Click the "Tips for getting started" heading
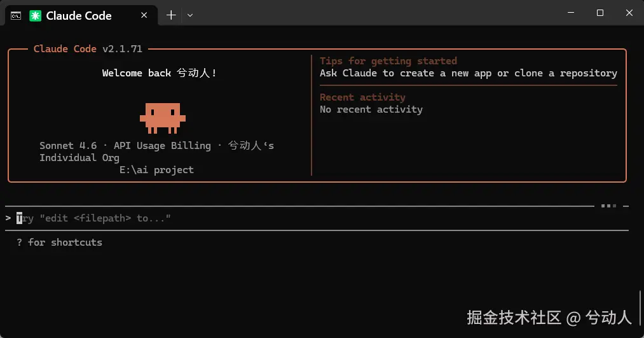The image size is (644, 338). tap(388, 61)
